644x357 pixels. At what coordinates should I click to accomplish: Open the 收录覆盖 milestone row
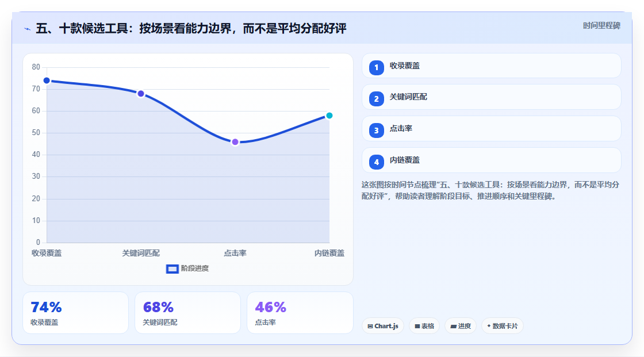(x=491, y=66)
